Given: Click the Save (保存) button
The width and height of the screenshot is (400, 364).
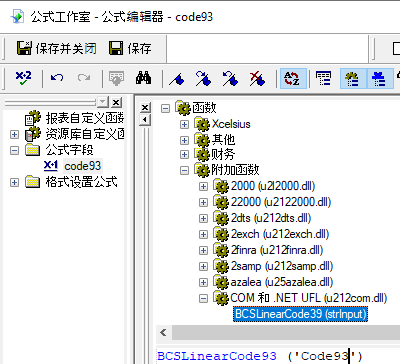Looking at the screenshot, I should tap(130, 49).
